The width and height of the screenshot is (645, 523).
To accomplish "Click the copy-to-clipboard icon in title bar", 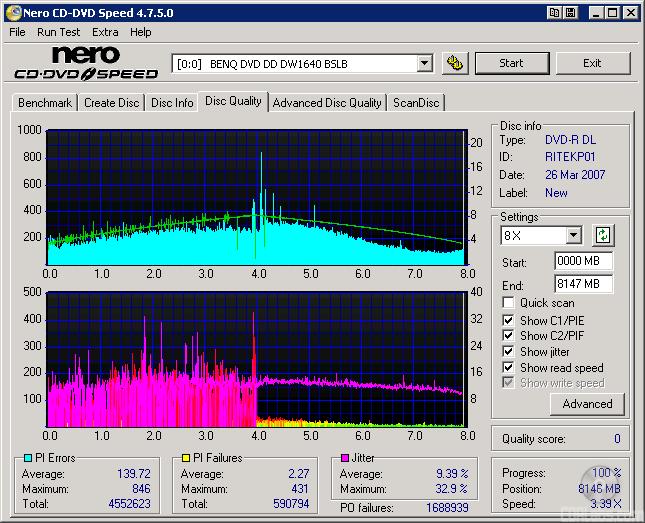I will tap(554, 13).
